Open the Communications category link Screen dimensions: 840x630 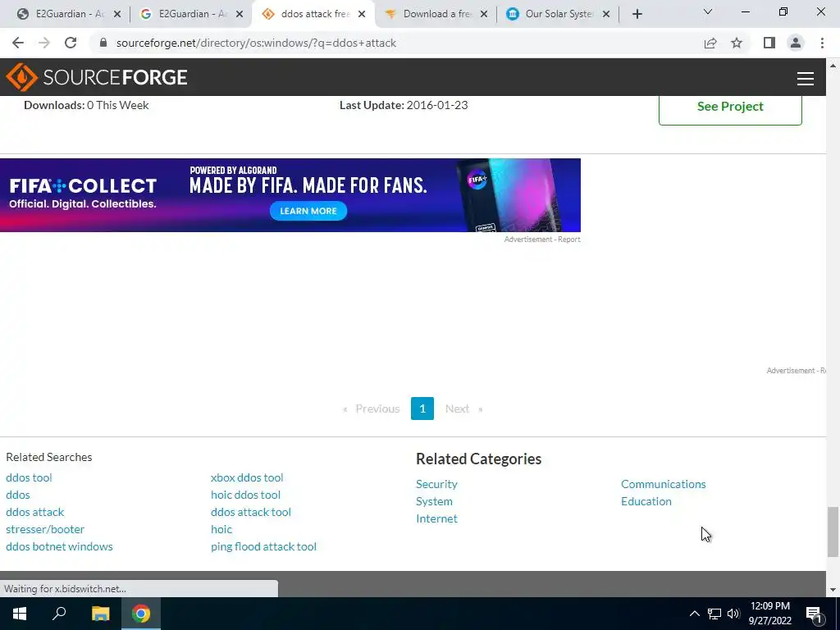point(663,484)
